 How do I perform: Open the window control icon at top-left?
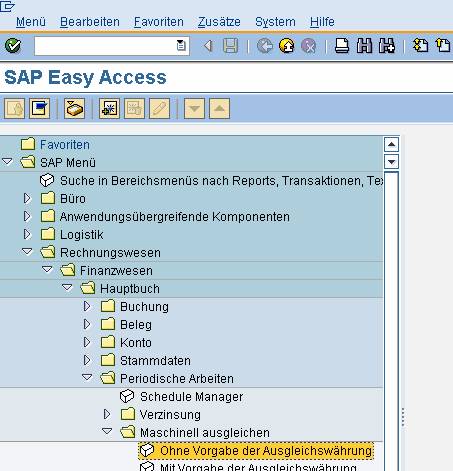click(7, 7)
